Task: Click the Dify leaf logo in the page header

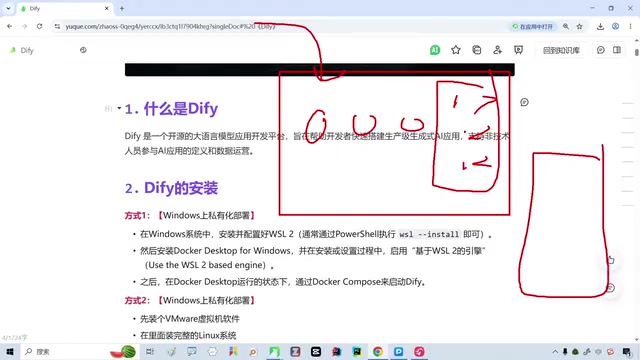Action: 13,50
